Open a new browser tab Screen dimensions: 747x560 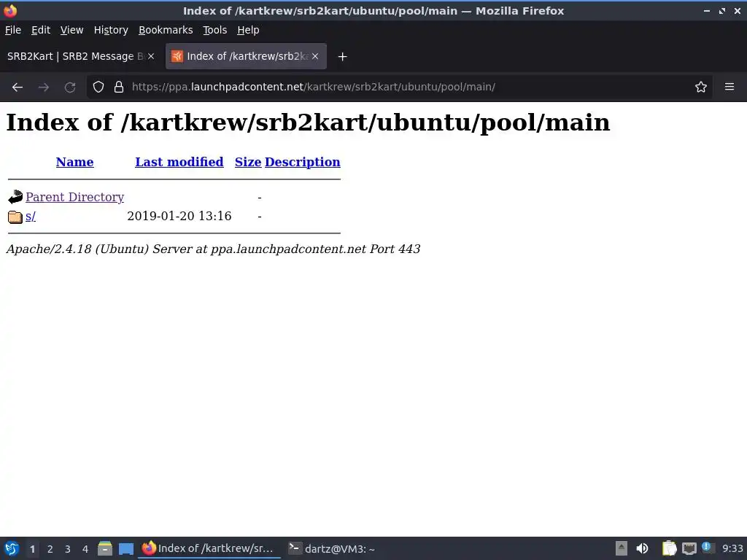tap(343, 57)
